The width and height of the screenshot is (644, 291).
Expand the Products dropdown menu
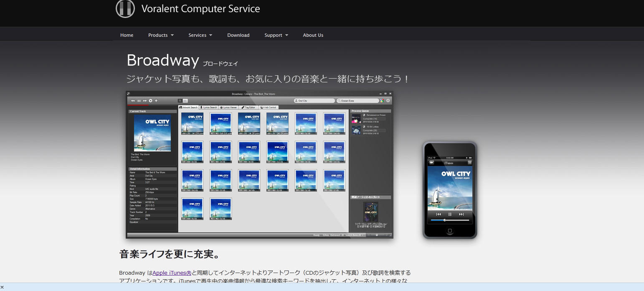coord(161,35)
